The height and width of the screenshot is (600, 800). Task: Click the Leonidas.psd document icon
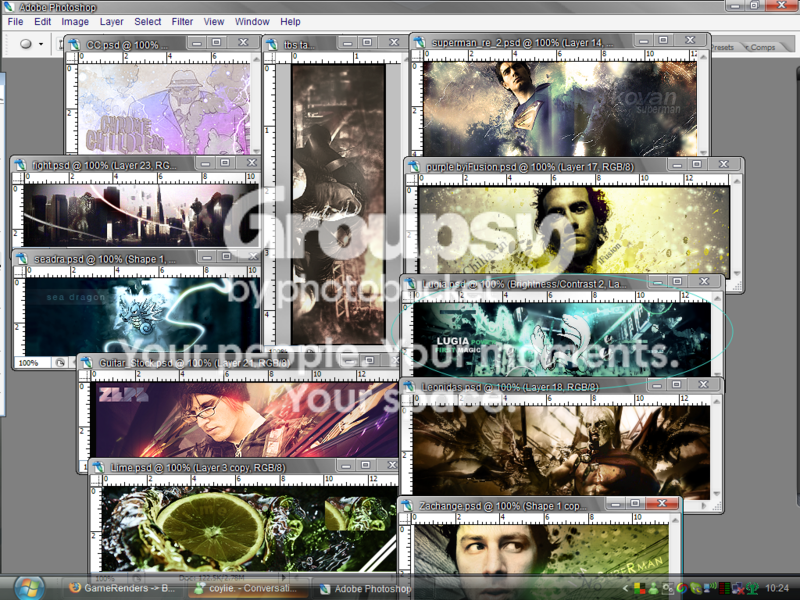pos(409,387)
